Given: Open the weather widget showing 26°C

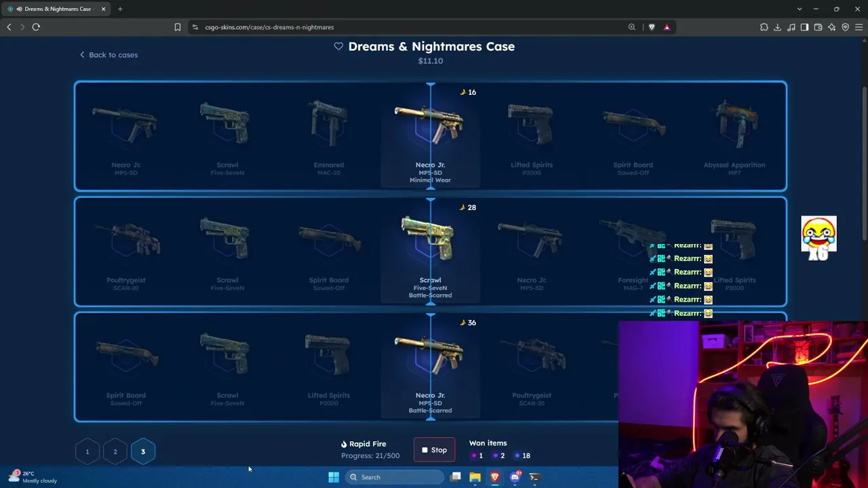Looking at the screenshot, I should pos(33,477).
